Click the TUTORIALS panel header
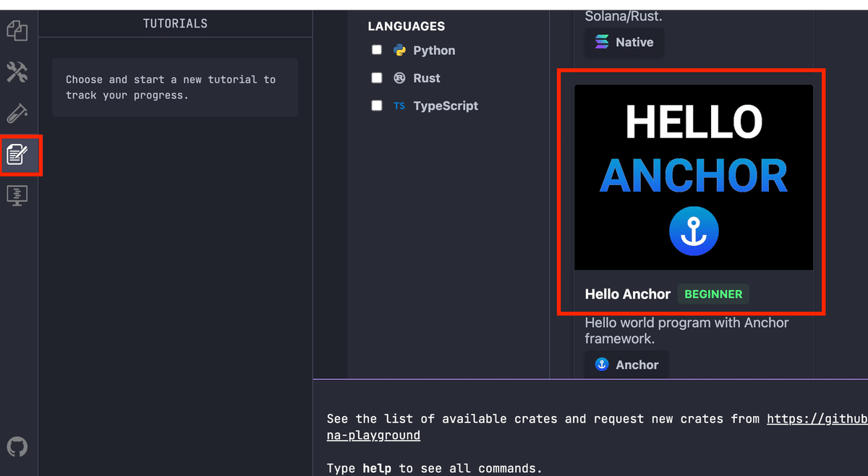 pos(175,23)
